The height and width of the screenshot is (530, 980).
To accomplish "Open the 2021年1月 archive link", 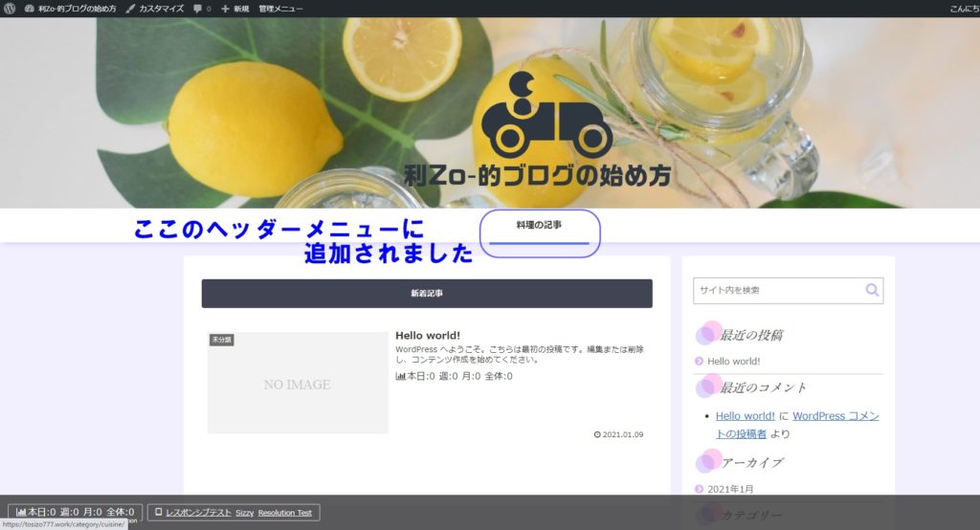I will coord(730,489).
